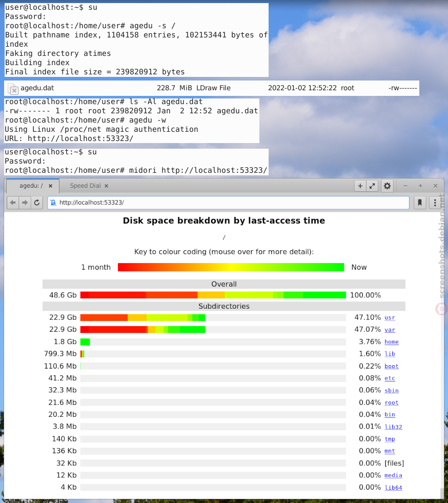Image resolution: width=448 pixels, height=503 pixels.
Task: Select the agedu.dat file name
Action: [x=37, y=88]
